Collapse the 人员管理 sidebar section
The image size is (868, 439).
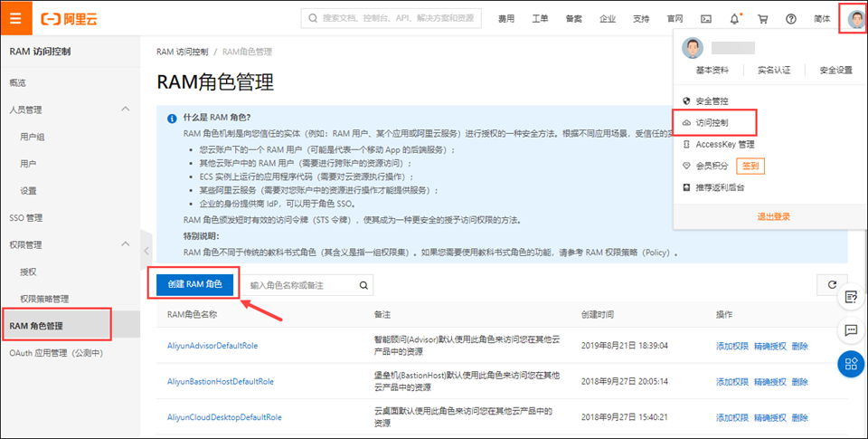(125, 110)
